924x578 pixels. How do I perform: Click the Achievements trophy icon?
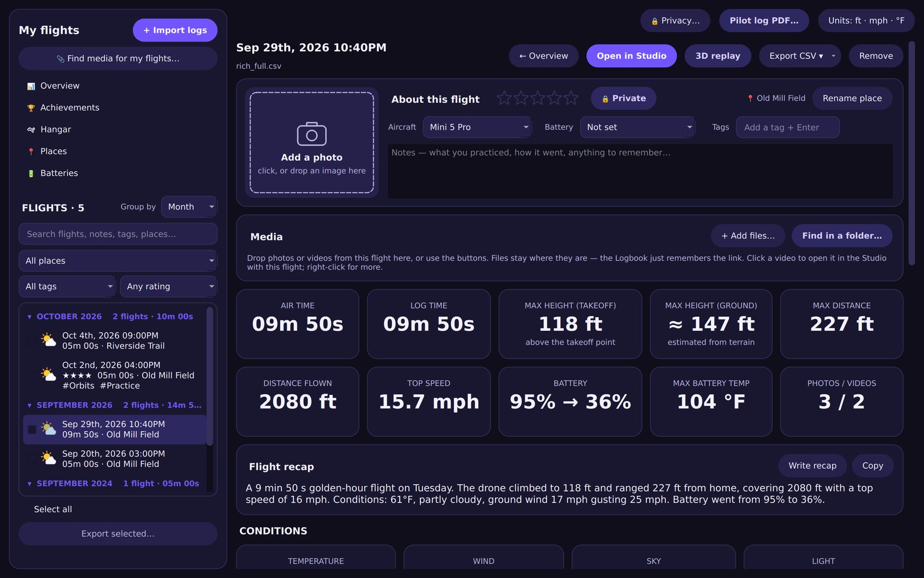[x=31, y=108]
